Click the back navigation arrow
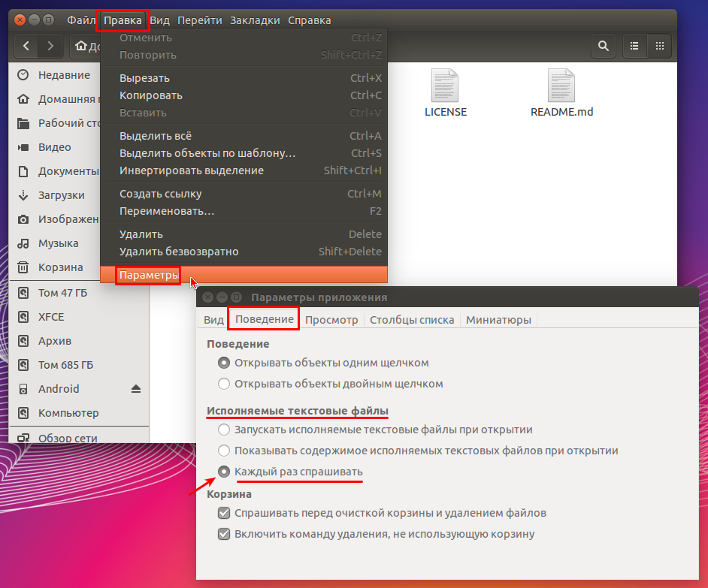Viewport: 708px width, 588px height. click(26, 46)
